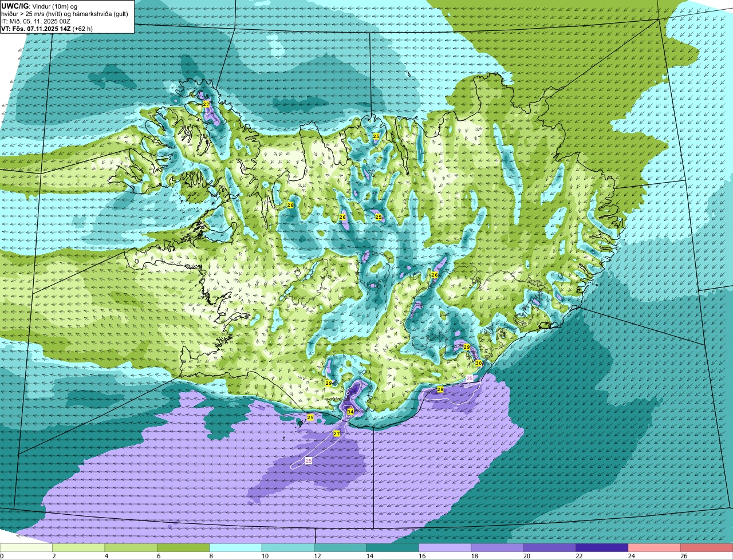Click the 29 gust label beside the 30 label
This screenshot has width=733, height=560.
point(466,347)
